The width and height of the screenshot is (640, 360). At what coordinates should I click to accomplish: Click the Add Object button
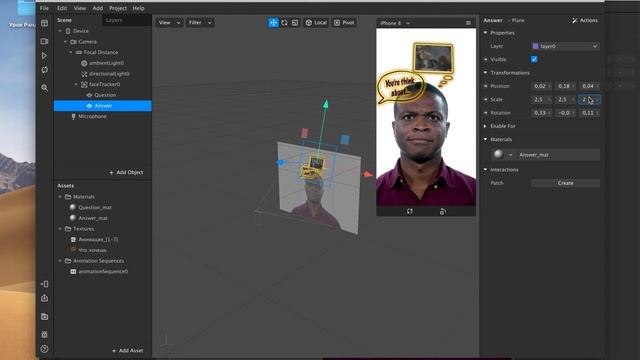pos(126,172)
